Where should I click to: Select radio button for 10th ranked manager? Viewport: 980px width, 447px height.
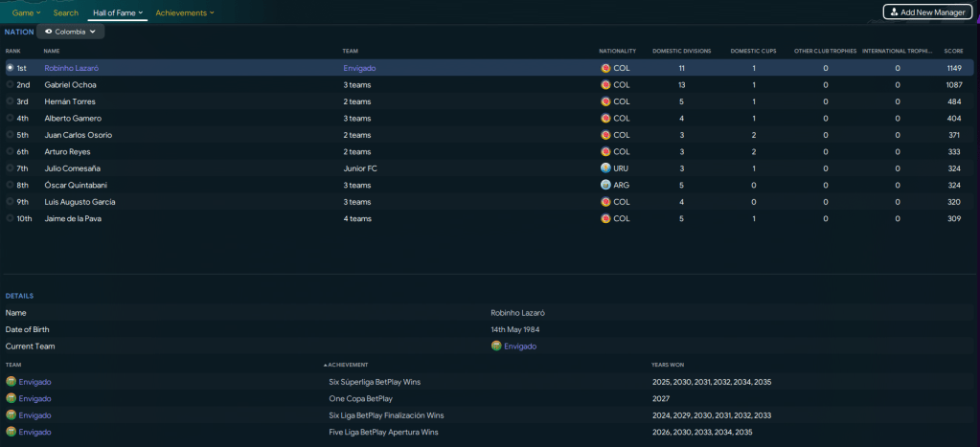pos(10,218)
